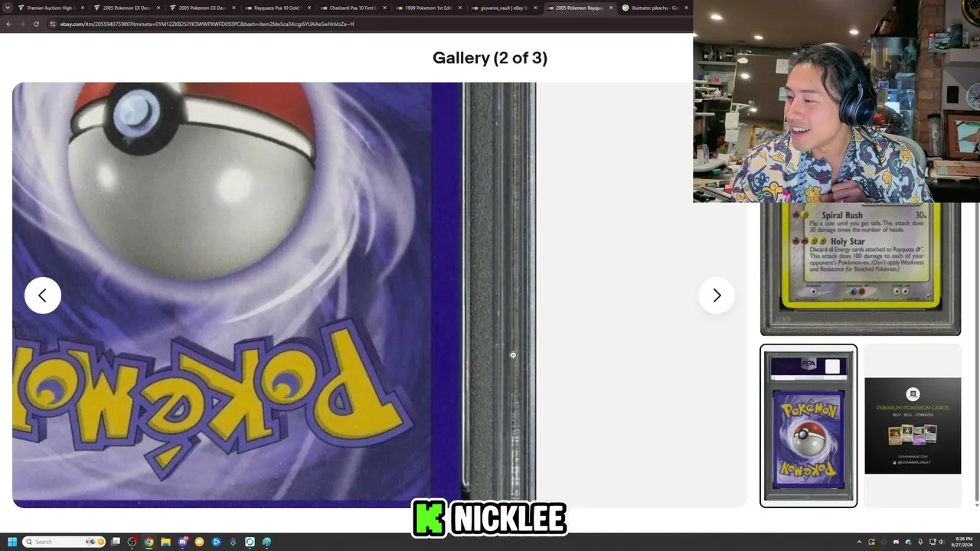This screenshot has width=980, height=551.
Task: Select the PSA slab card back thumbnail
Action: (808, 425)
